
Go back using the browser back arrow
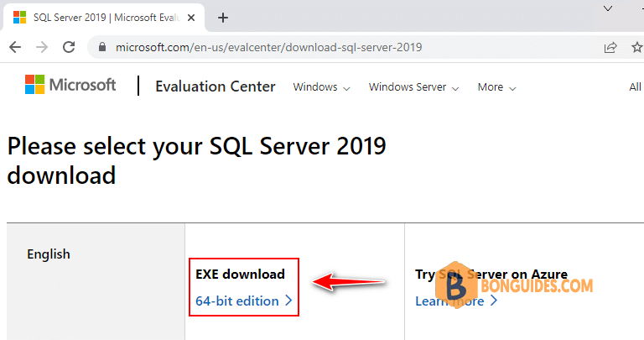click(15, 47)
